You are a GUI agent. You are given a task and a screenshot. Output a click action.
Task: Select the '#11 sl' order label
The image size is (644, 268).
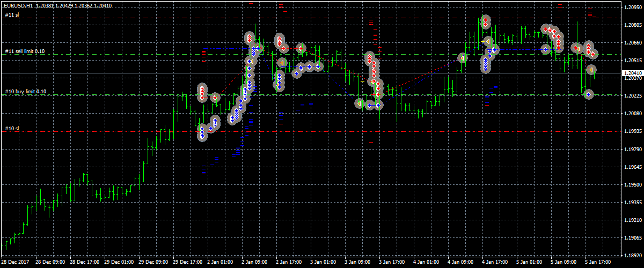[12, 14]
